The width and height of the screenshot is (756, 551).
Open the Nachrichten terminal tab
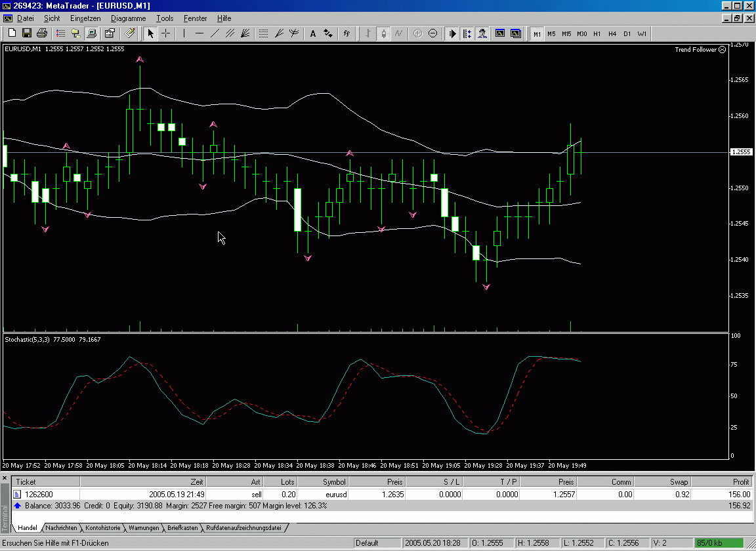pyautogui.click(x=62, y=527)
